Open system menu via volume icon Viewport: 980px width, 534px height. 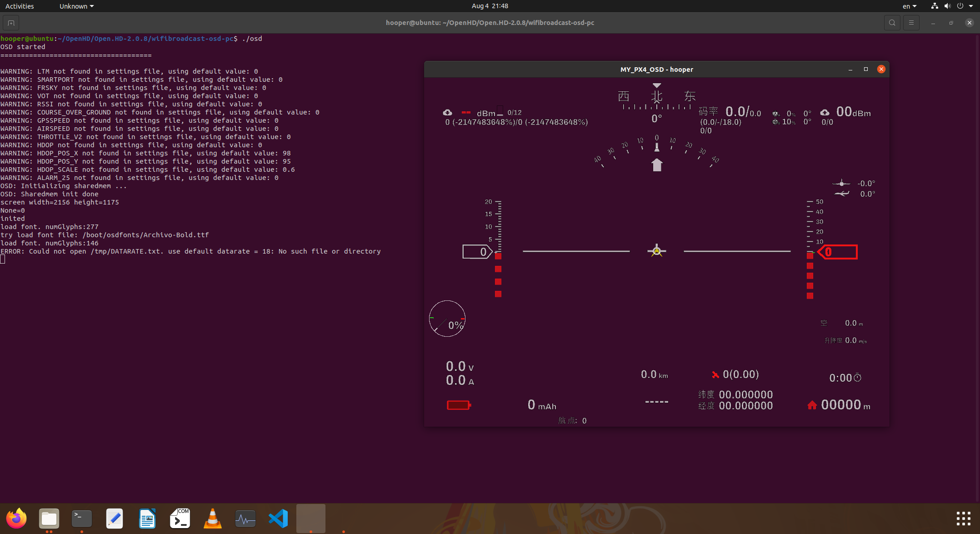click(947, 6)
